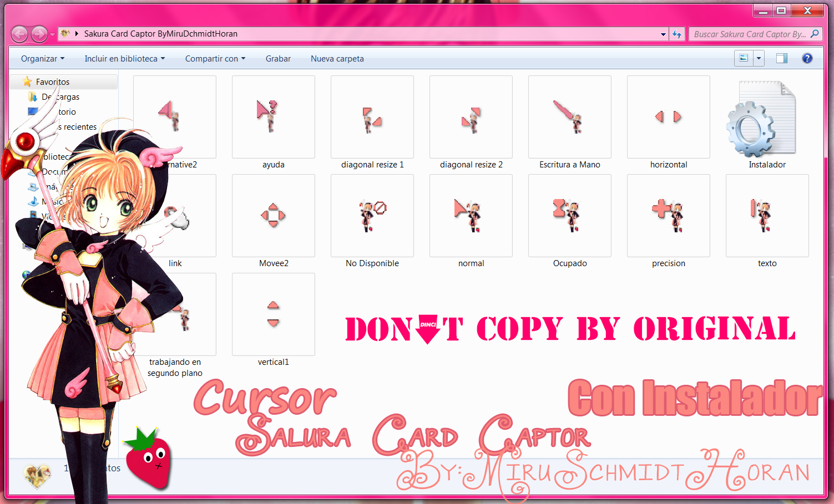
Task: Select the normal cursor icon
Action: 471,216
